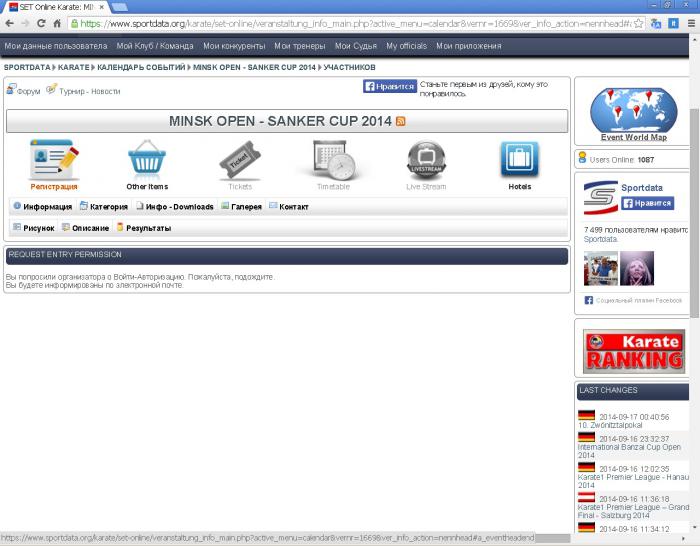Viewport: 700px width, 546px height.
Task: Click the Sportdata logo in sidebar
Action: pos(600,198)
